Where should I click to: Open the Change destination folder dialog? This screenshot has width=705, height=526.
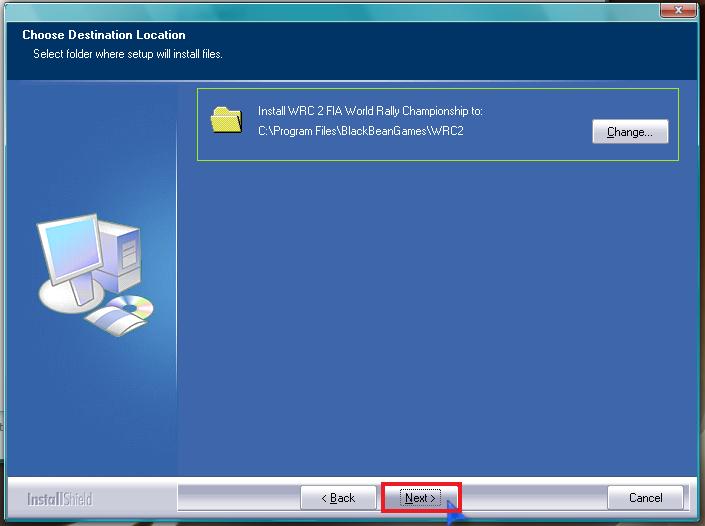630,132
